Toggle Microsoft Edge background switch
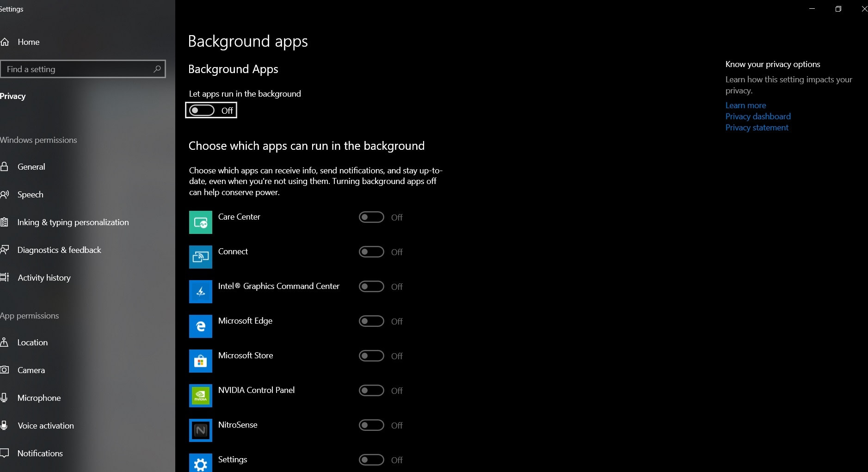 pos(371,321)
